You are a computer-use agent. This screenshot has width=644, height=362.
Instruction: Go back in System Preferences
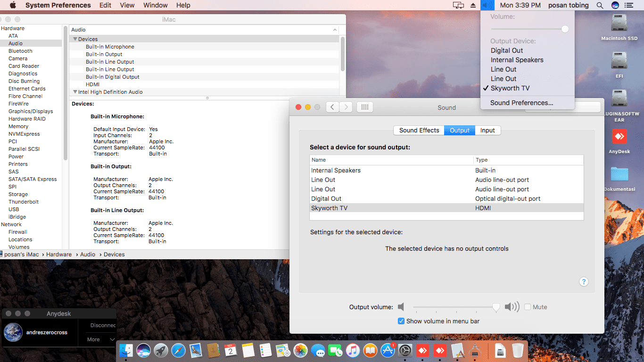(x=332, y=107)
